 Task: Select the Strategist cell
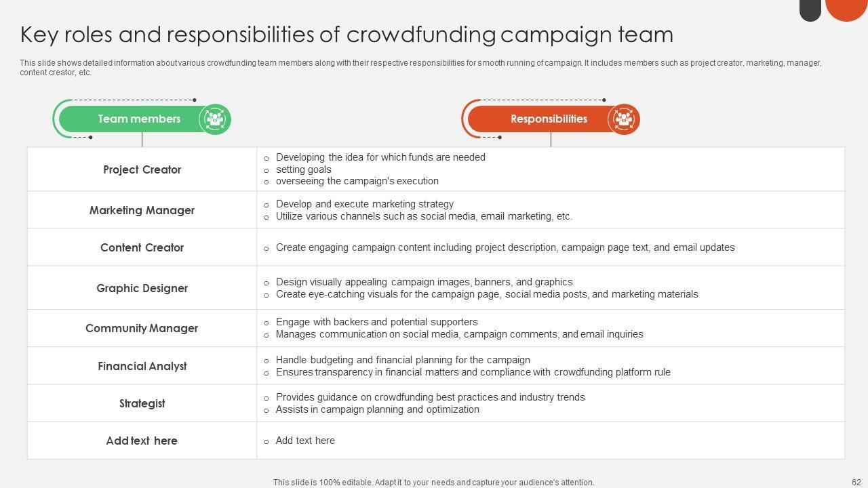pyautogui.click(x=142, y=403)
